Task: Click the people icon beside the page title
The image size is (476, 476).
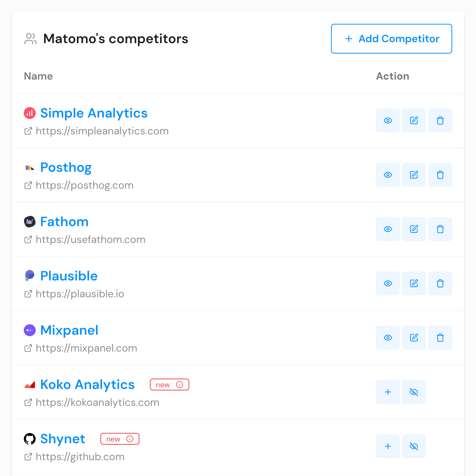Action: click(30, 39)
